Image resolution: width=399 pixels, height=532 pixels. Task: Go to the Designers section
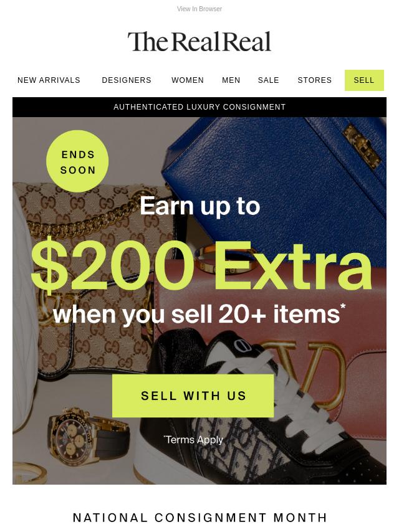pyautogui.click(x=127, y=80)
